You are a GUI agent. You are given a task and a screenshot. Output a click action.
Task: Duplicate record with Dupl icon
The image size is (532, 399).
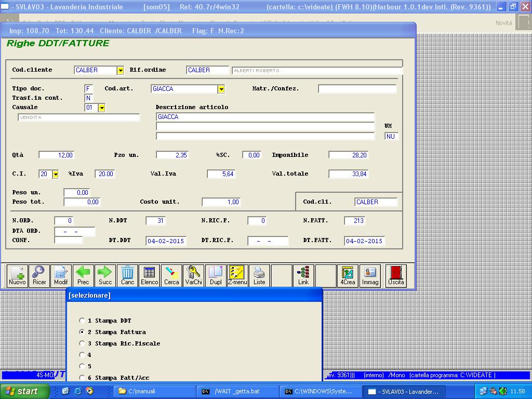216,276
